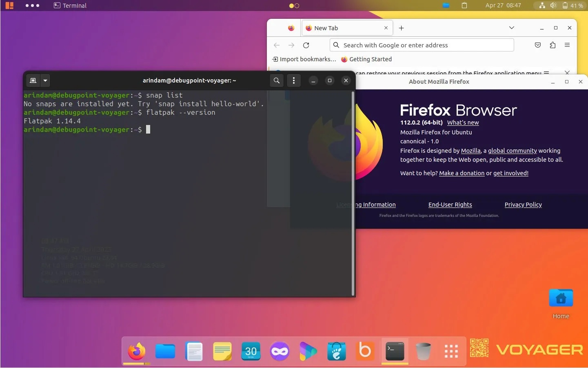588x368 pixels.
Task: Click Firefox's back navigation arrow
Action: [x=277, y=45]
